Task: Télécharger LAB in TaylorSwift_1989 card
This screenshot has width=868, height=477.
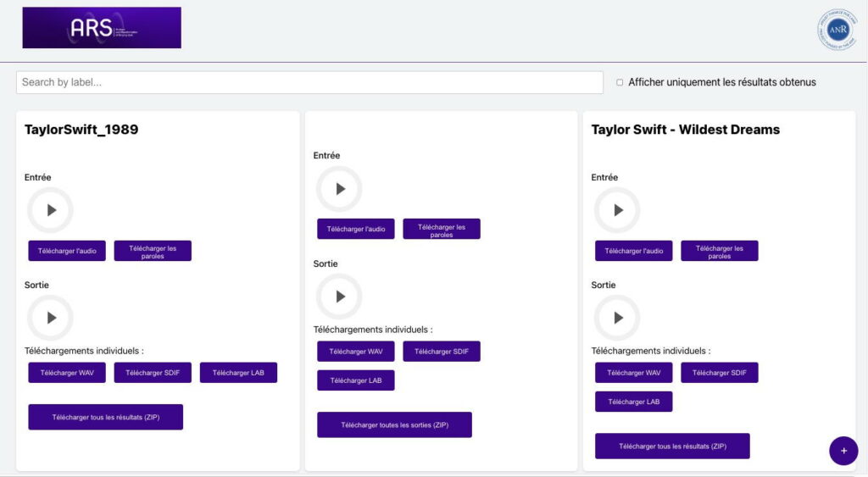Action: click(x=238, y=373)
